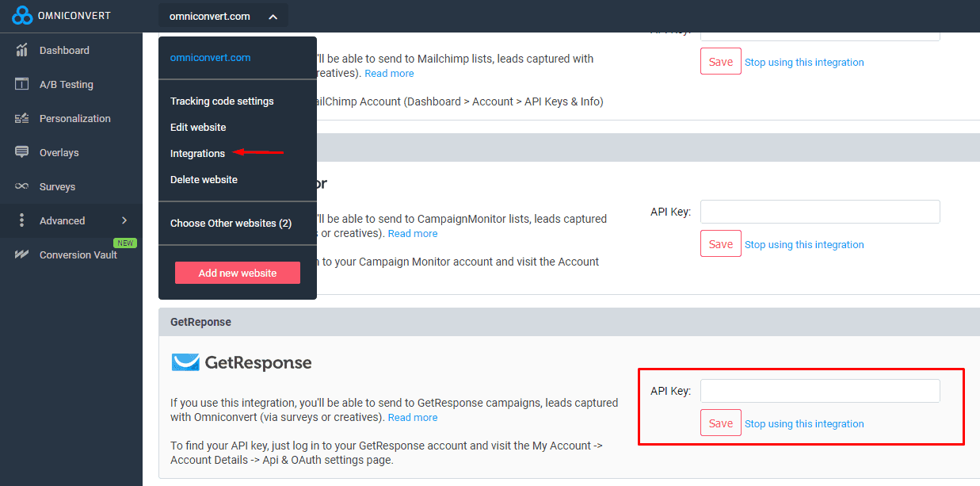The width and height of the screenshot is (980, 486).
Task: Choose Edit website option
Action: coord(198,127)
